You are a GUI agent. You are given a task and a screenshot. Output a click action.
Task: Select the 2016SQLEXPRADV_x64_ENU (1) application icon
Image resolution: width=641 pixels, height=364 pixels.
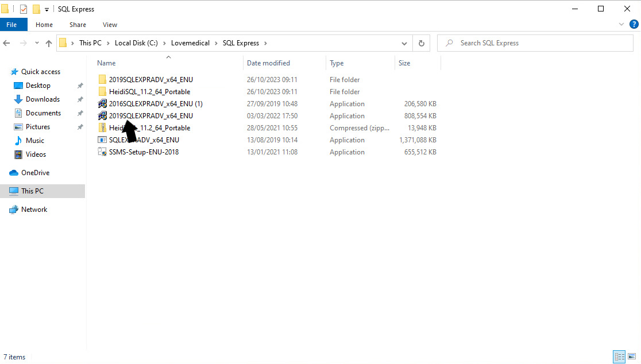[x=102, y=103]
